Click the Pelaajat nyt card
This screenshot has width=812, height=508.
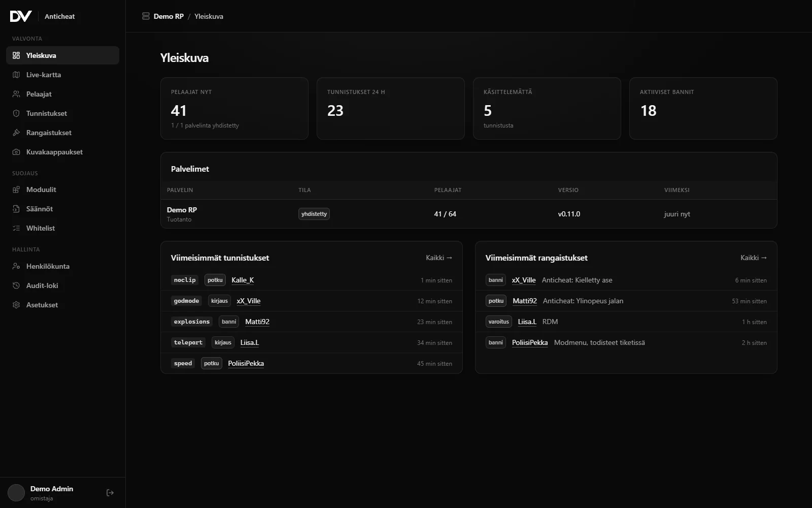click(234, 108)
